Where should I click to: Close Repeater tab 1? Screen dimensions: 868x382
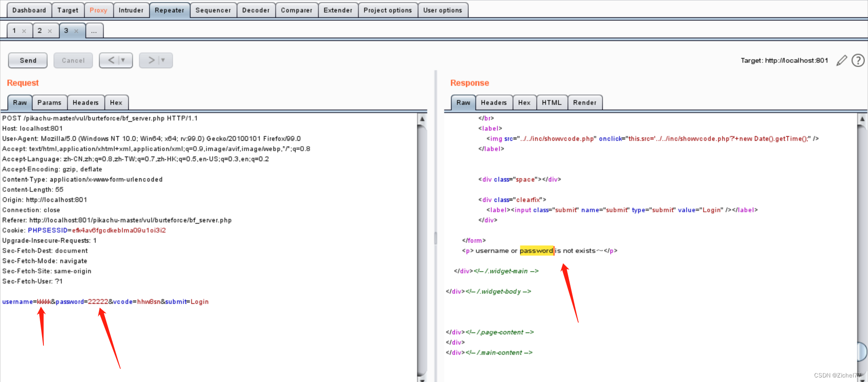24,31
